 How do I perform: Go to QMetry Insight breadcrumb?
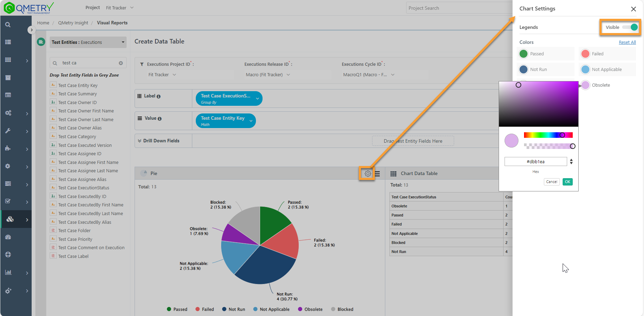tap(73, 23)
